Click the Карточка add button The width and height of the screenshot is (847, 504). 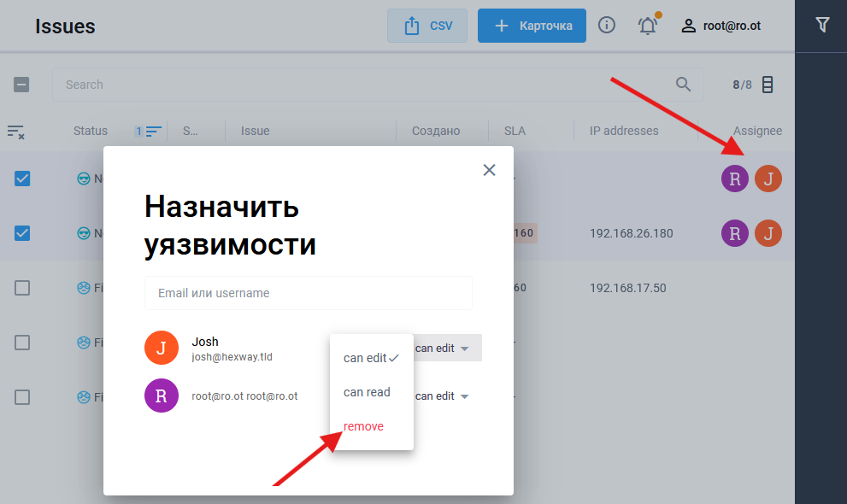coord(532,26)
